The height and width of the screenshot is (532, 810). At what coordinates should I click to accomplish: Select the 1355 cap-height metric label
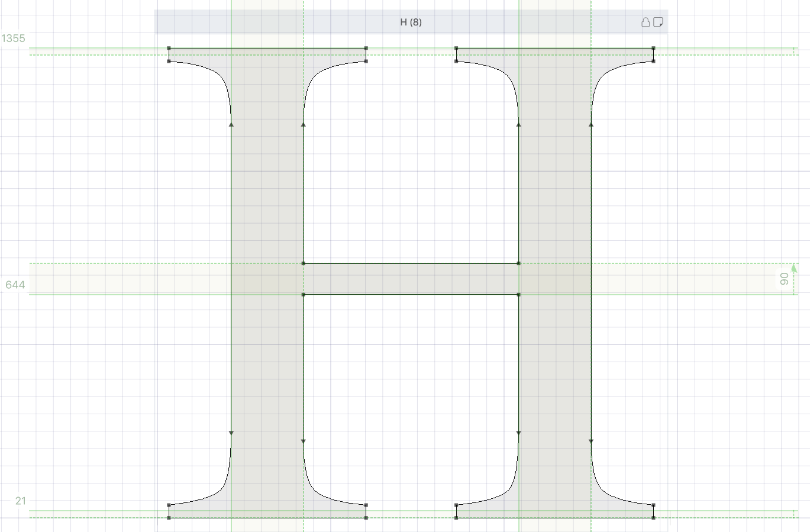[13, 38]
